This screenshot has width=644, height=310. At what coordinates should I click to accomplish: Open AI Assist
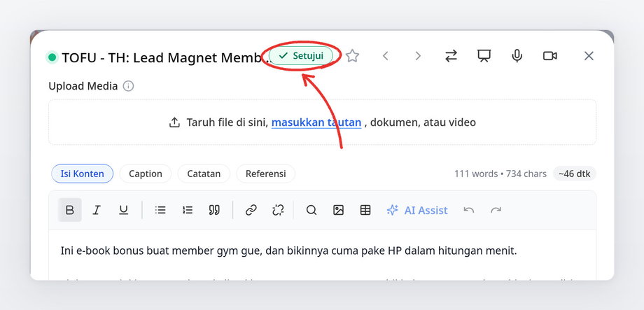(417, 210)
